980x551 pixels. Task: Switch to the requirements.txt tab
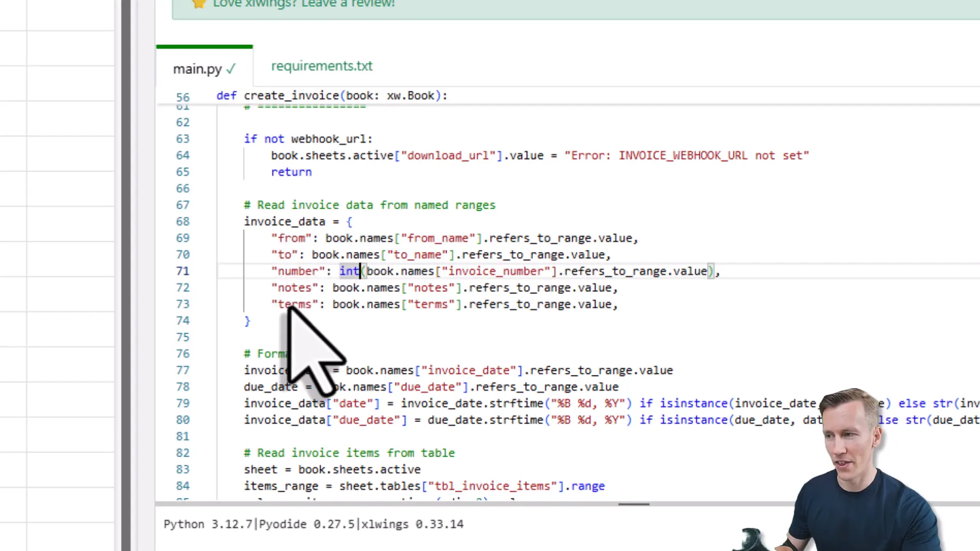coord(322,66)
